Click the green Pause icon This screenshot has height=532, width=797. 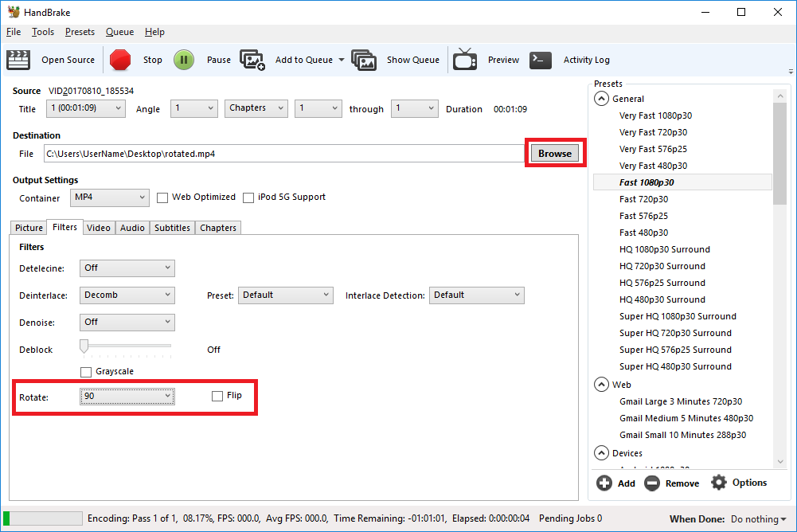point(184,60)
